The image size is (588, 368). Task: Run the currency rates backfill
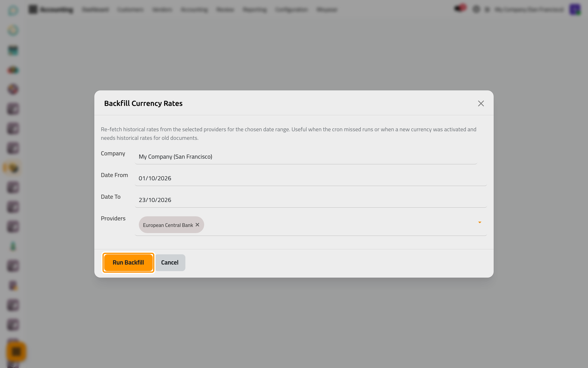(x=128, y=263)
